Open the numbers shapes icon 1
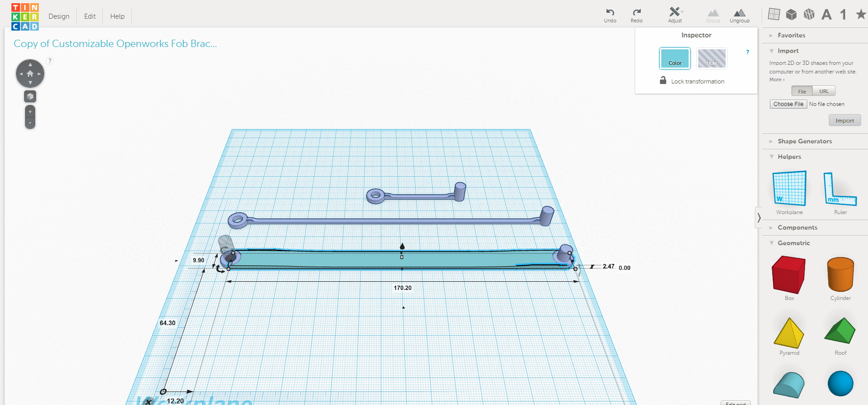868x405 pixels. tap(843, 15)
